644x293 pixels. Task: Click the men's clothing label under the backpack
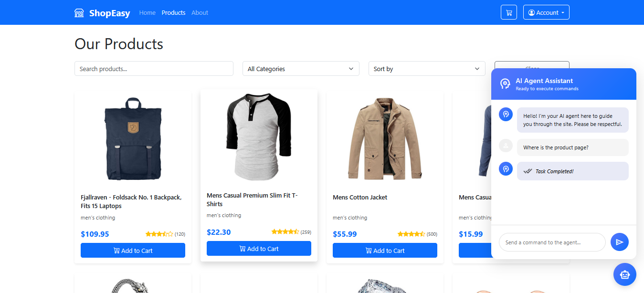click(98, 218)
